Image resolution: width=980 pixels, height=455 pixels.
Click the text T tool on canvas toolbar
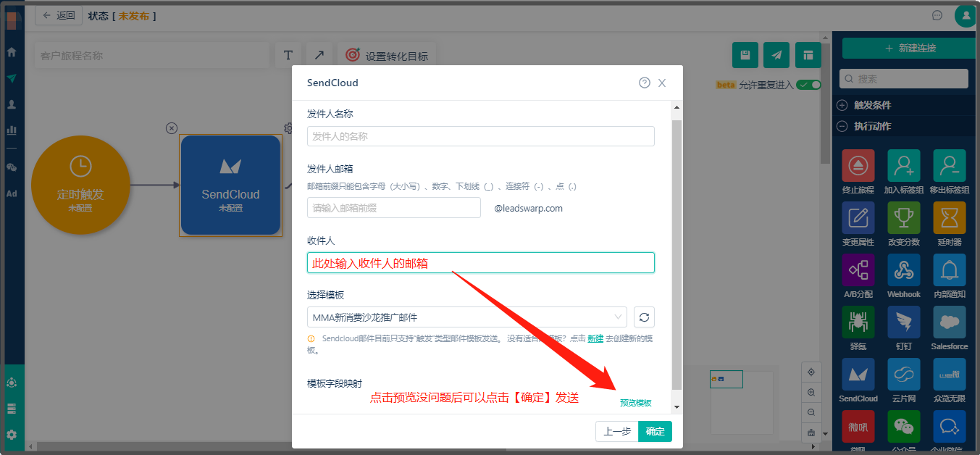(288, 55)
